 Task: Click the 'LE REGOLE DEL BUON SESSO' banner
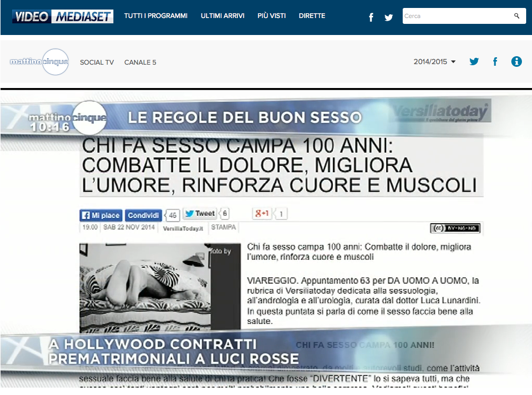(245, 118)
